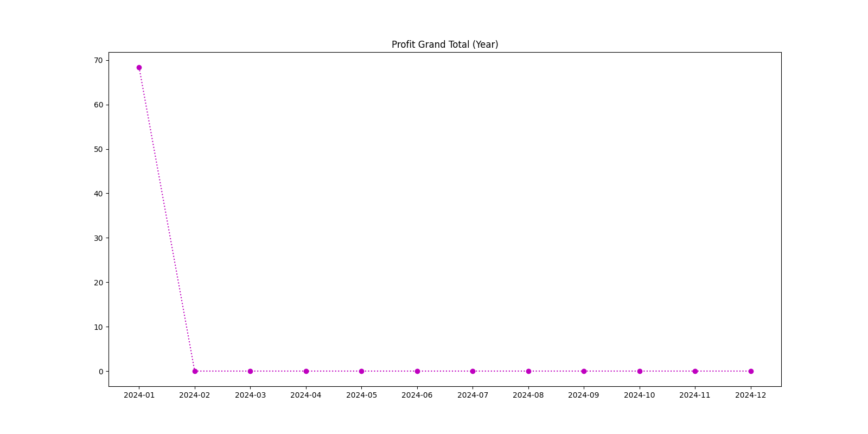
Task: Click the y-axis tick label '20'
Action: (98, 283)
